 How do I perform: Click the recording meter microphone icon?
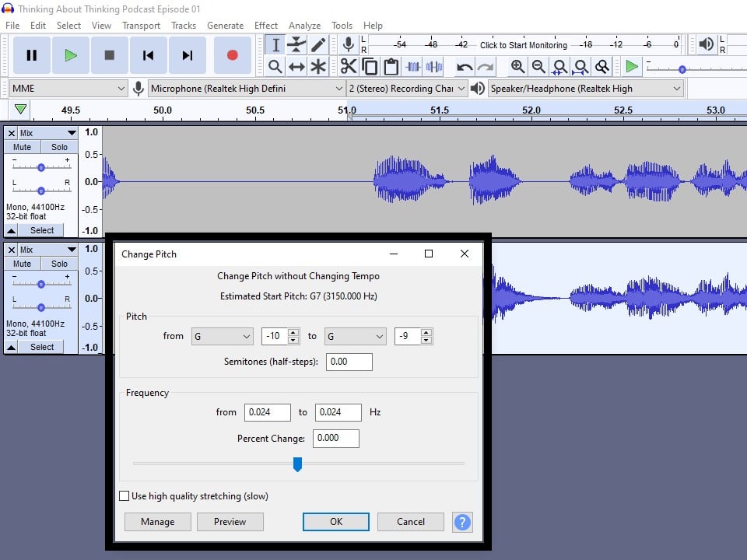click(349, 45)
